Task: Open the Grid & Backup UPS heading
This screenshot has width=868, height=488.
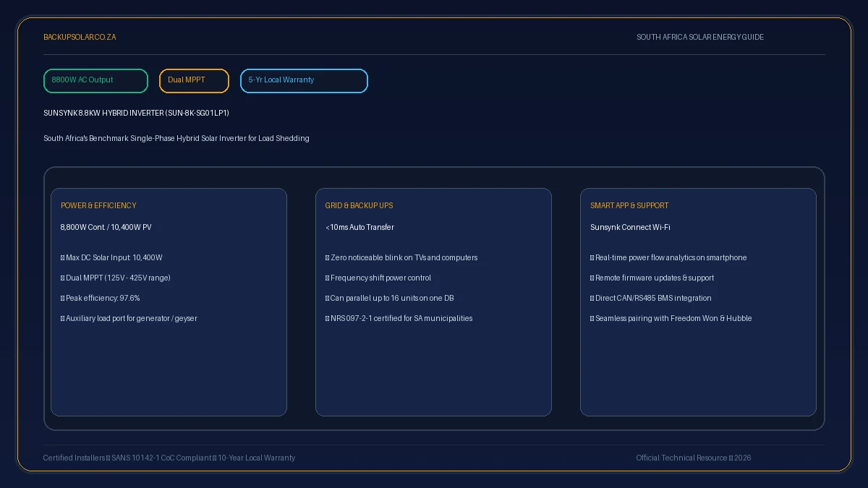Action: (x=359, y=206)
